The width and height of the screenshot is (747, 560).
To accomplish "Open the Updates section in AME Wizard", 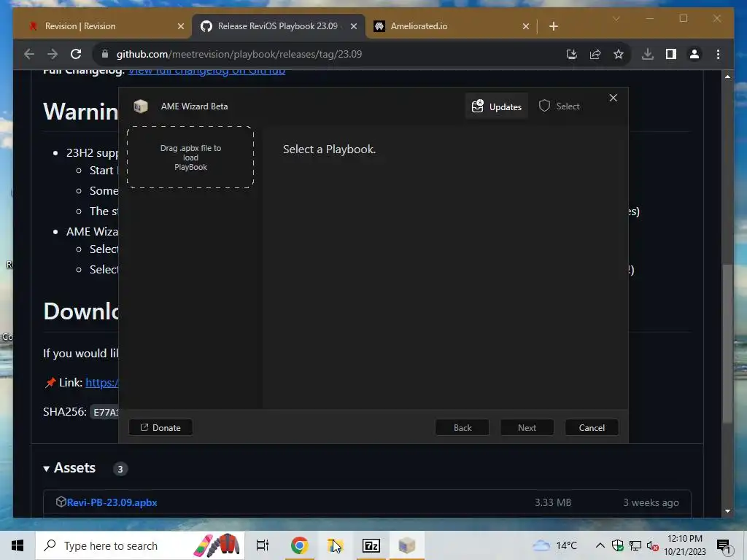I will [x=496, y=106].
